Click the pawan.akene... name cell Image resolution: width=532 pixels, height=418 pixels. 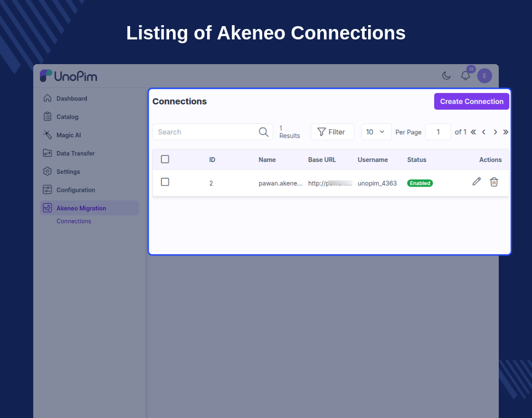(280, 183)
